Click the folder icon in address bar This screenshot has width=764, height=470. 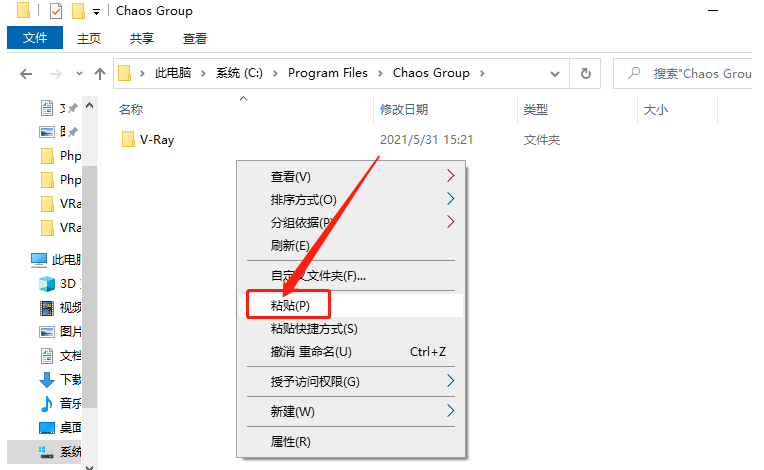[125, 73]
